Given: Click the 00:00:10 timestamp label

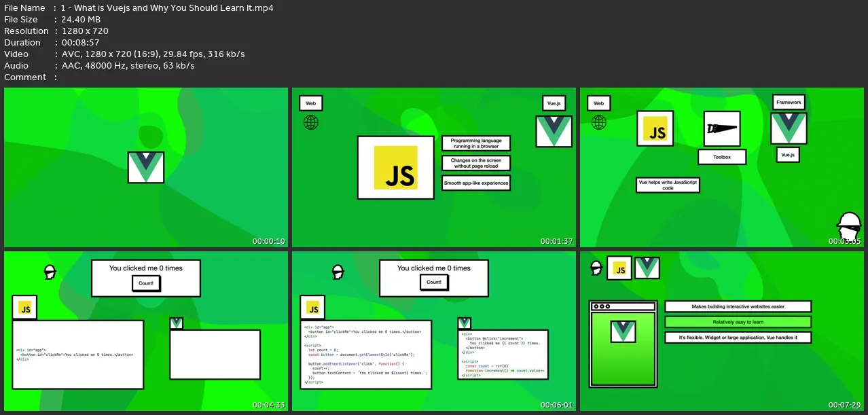Looking at the screenshot, I should pyautogui.click(x=269, y=241).
